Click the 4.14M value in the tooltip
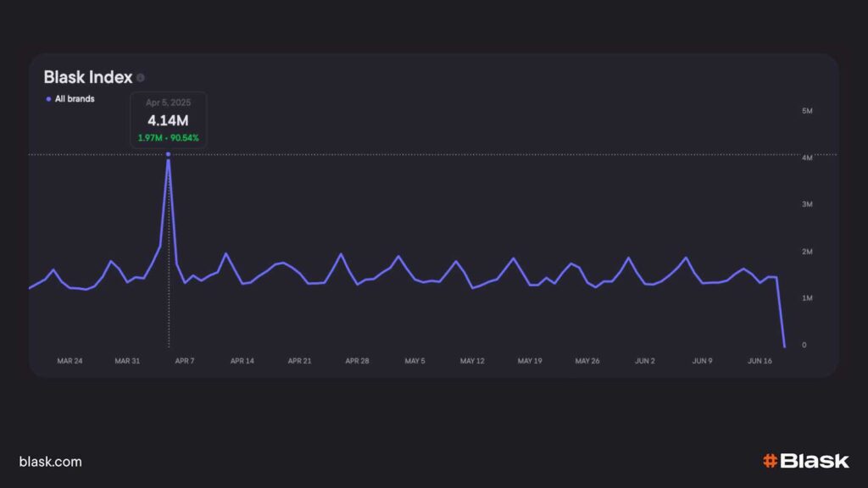The height and width of the screenshot is (488, 868). coord(168,119)
